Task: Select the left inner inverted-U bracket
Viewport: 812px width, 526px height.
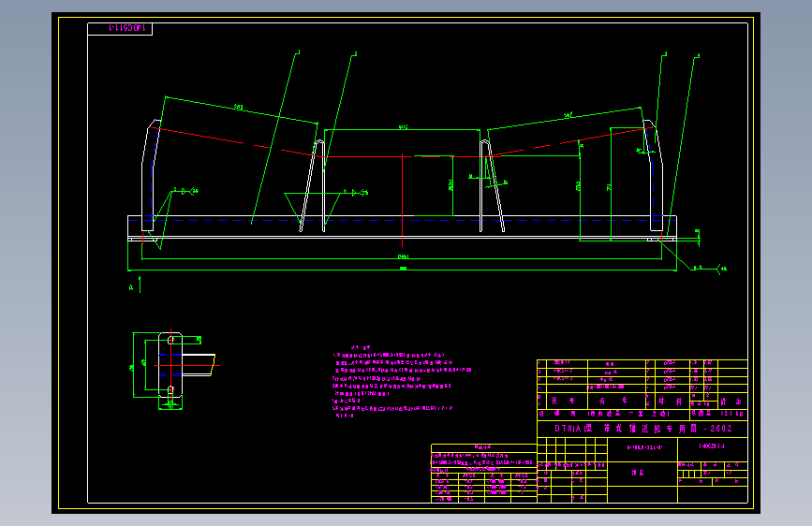Action: [314, 185]
